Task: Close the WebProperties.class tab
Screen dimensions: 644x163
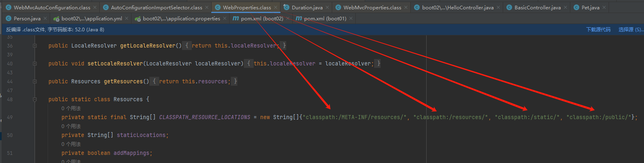Action: coord(276,7)
